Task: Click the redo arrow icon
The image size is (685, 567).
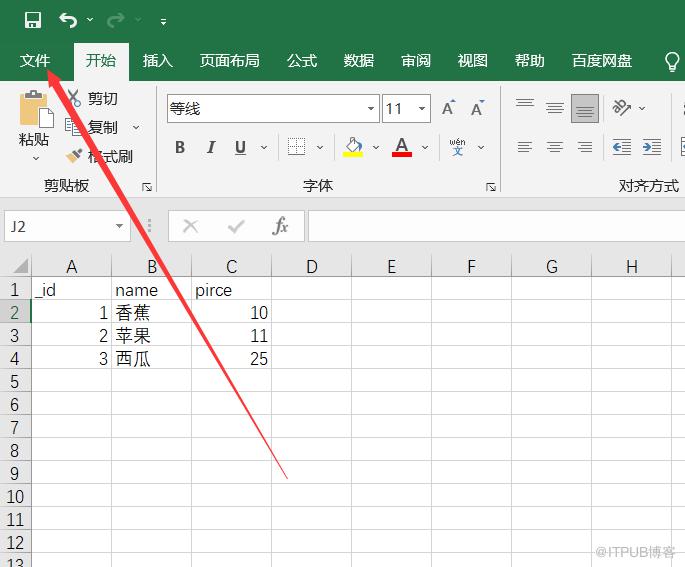Action: click(116, 20)
